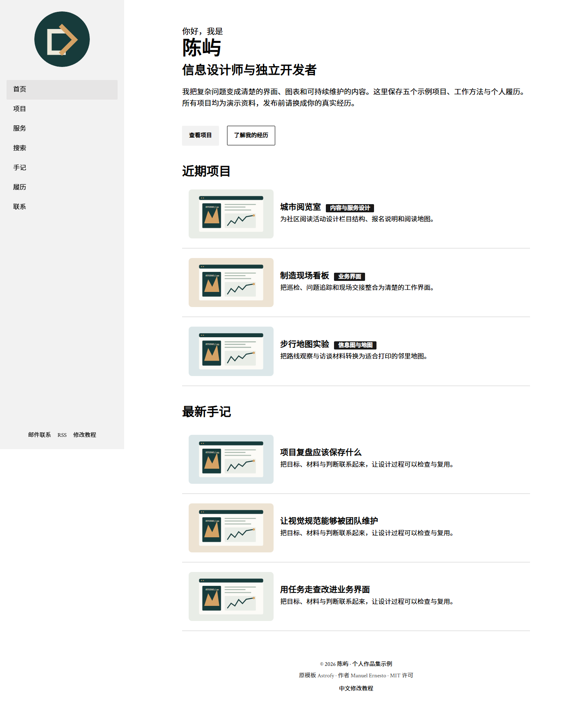Open 履历 from the sidebar menu
Screen dimensions: 588x701
point(62,188)
